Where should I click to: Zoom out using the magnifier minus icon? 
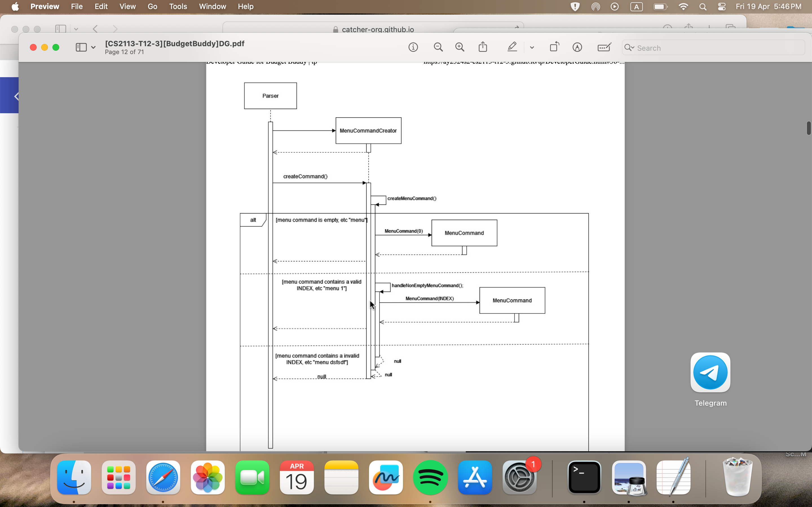pyautogui.click(x=438, y=47)
